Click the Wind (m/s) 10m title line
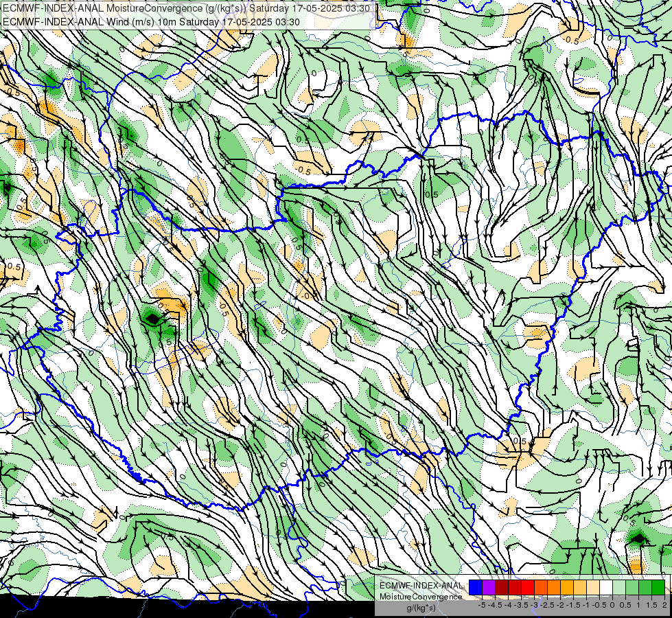 pos(151,22)
